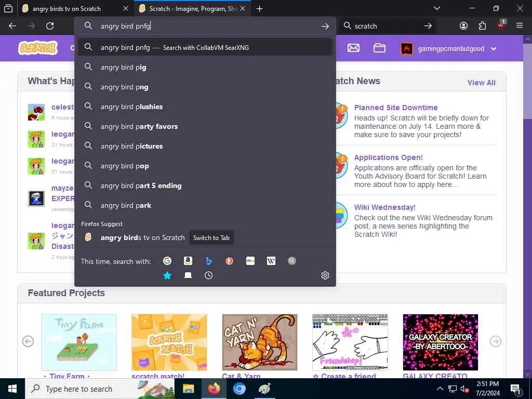Open Firefox View icon in tab bar
This screenshot has width=532, height=399.
8,9
